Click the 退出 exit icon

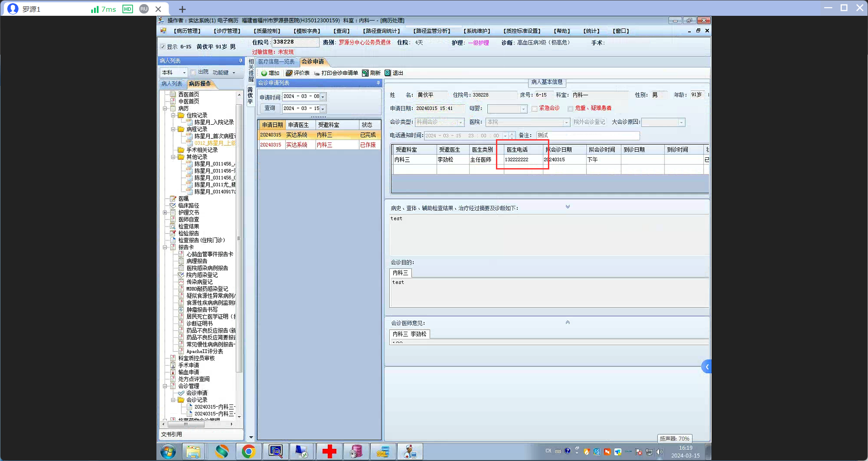pos(387,73)
